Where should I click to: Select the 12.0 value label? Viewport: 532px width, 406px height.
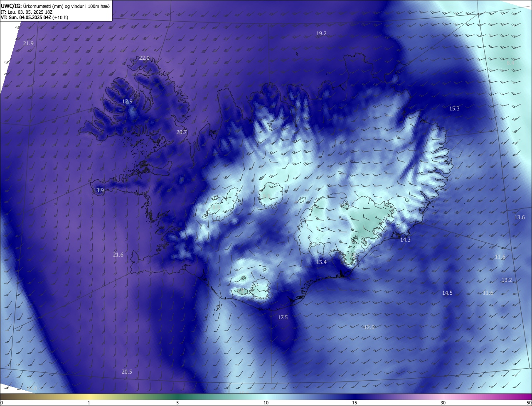click(369, 327)
